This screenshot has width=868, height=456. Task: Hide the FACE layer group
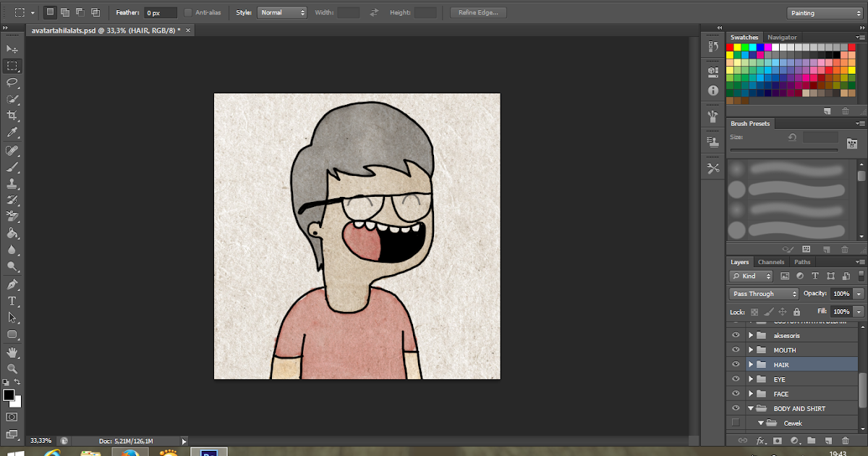[736, 394]
